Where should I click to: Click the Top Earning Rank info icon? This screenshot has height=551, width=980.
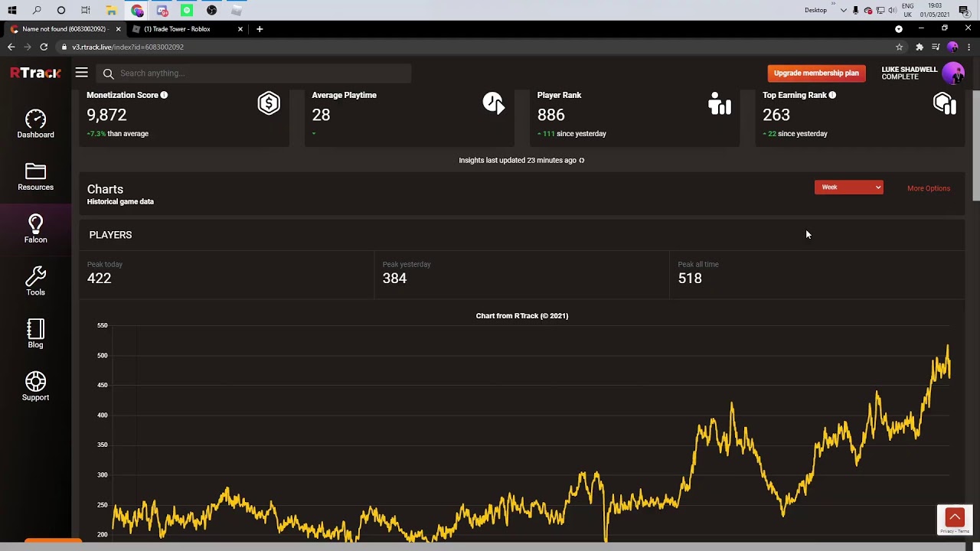click(x=832, y=95)
